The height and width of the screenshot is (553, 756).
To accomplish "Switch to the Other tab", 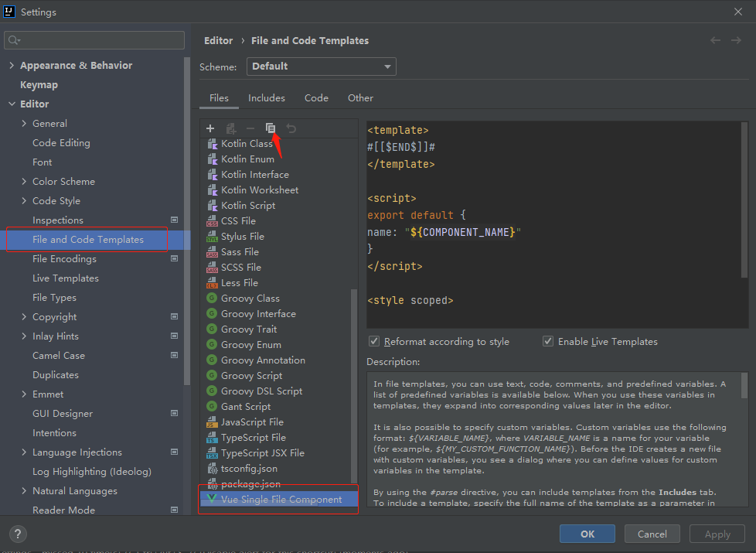I will [x=361, y=98].
